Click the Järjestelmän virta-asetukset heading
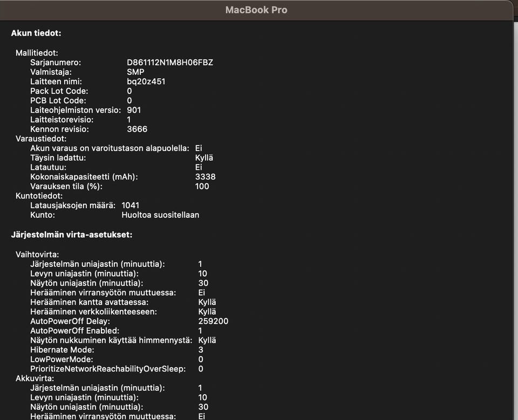The height and width of the screenshot is (420, 518). coord(72,235)
